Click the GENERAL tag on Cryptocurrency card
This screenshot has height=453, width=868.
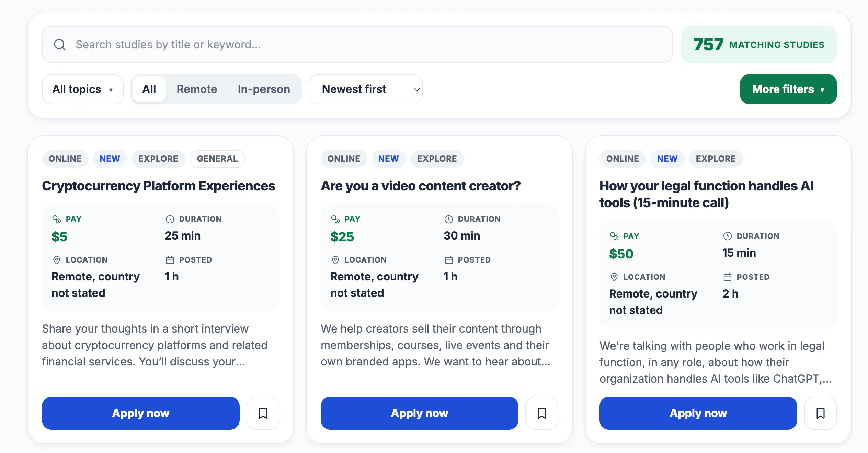217,159
